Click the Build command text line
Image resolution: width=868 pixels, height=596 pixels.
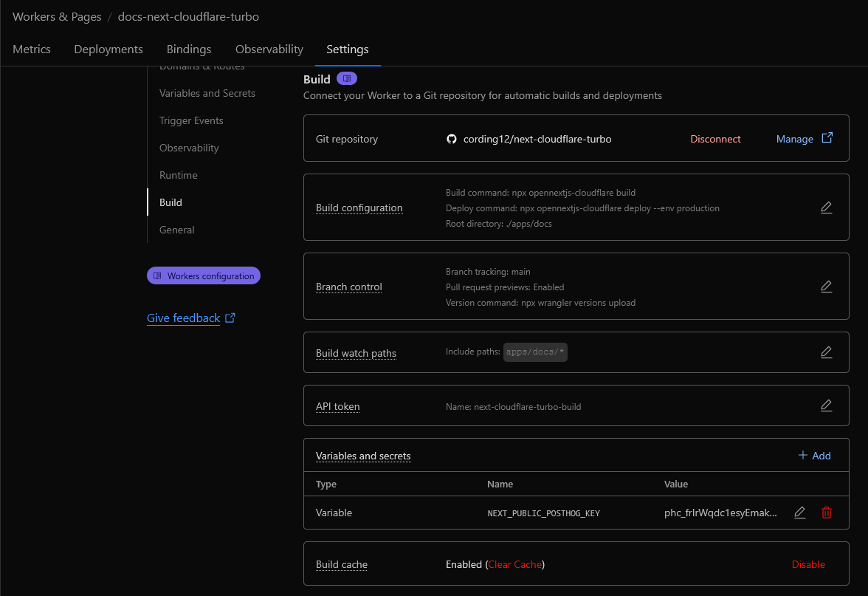[x=540, y=193]
